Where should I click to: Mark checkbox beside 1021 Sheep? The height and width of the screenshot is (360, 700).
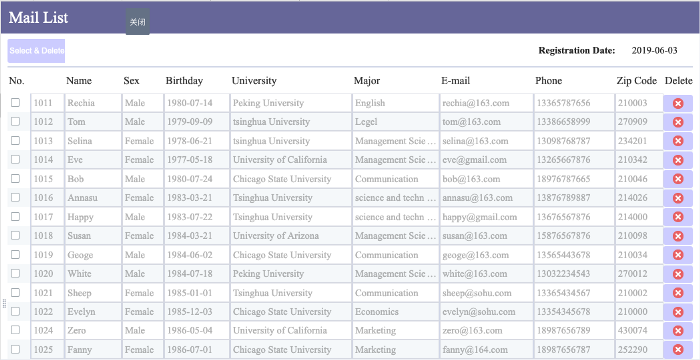[x=16, y=293]
